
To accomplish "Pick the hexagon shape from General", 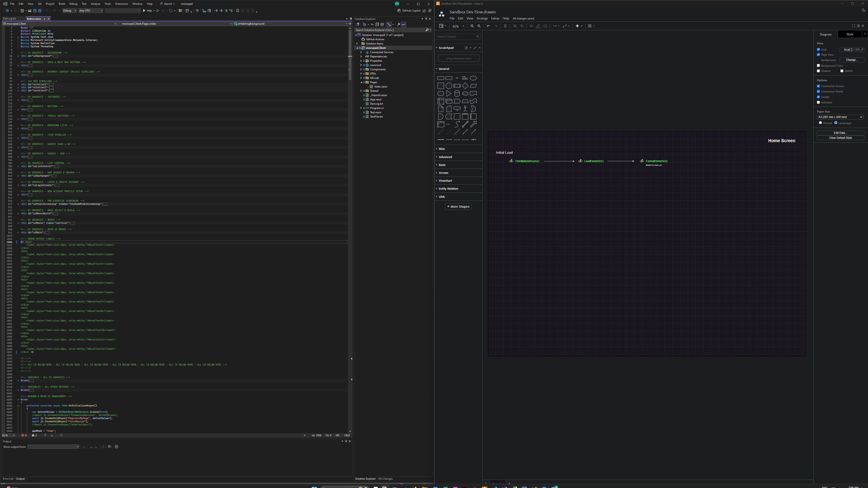I will [440, 94].
